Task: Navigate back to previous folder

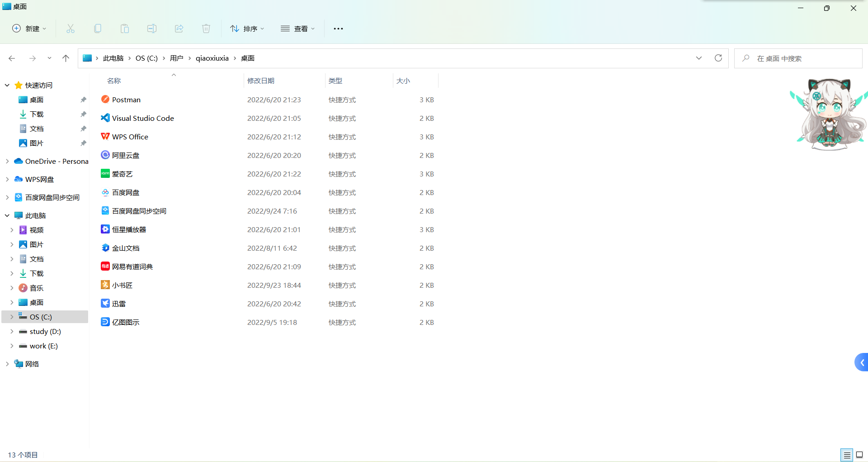Action: tap(12, 58)
